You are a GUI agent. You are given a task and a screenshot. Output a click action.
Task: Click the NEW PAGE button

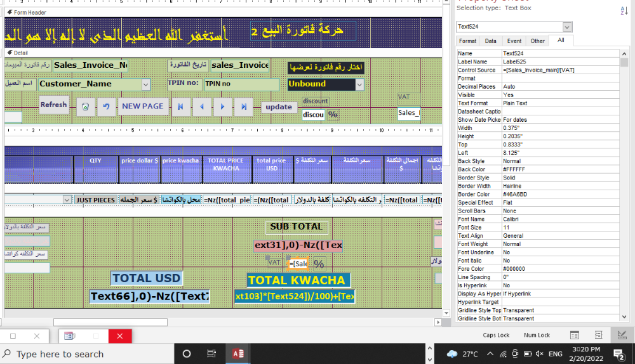142,107
